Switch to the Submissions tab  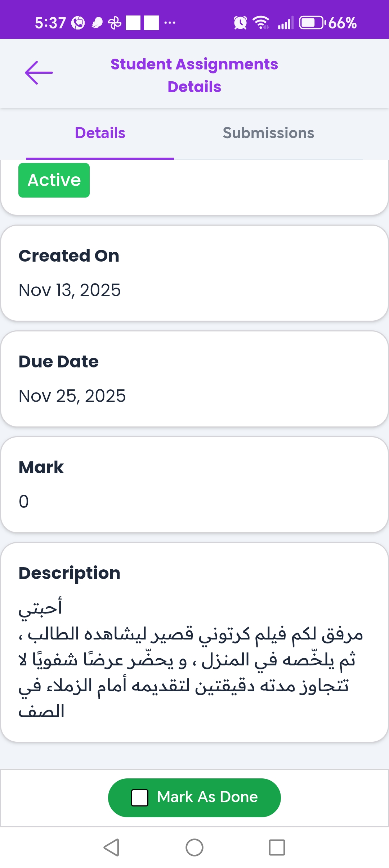tap(268, 133)
